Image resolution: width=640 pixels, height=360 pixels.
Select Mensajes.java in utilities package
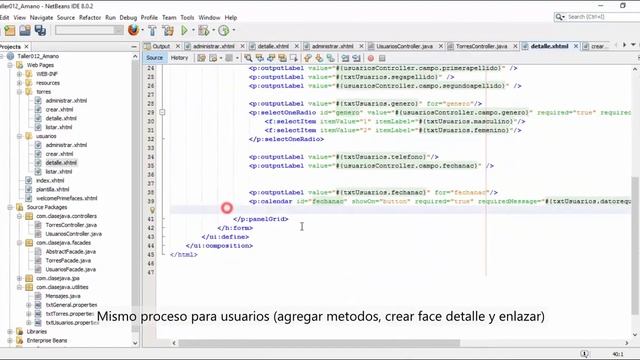click(63, 296)
